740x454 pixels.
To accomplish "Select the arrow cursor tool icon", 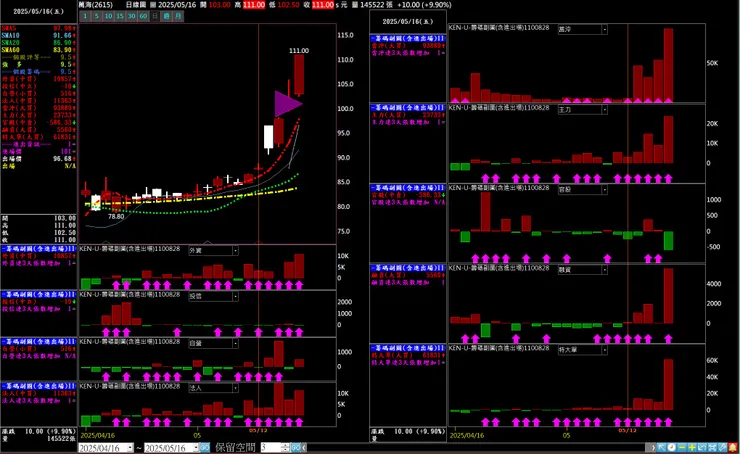I will click(661, 447).
